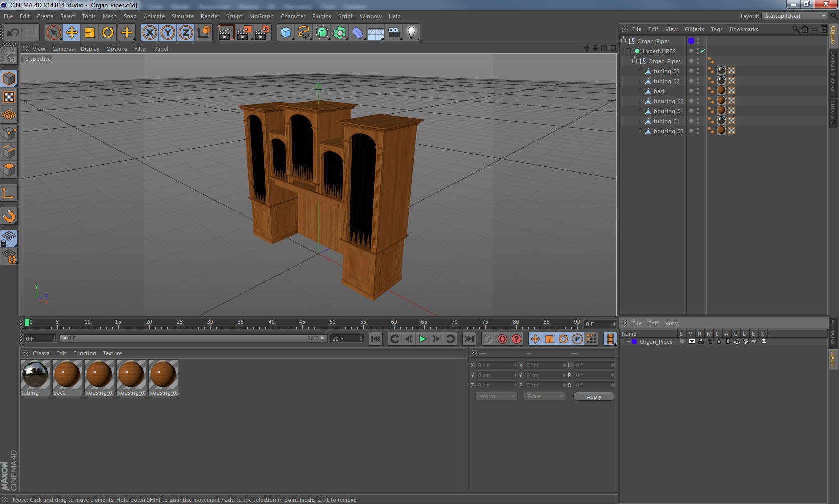This screenshot has width=839, height=504.
Task: Collapse the HyperNURBS tree node
Action: click(629, 51)
